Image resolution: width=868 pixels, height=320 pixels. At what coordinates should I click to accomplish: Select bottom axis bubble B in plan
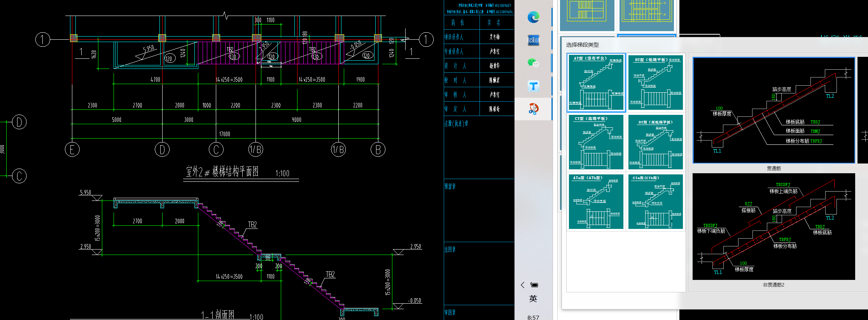tap(378, 149)
